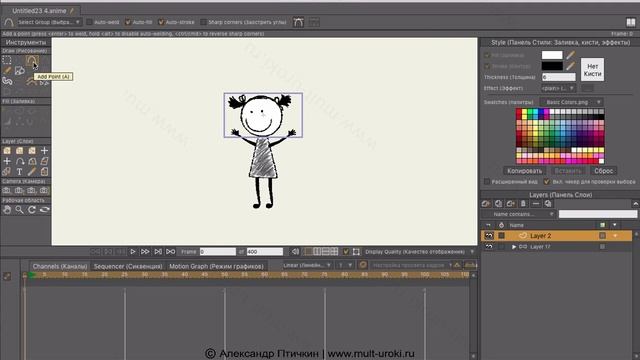
Task: Switch to the Sequencer (Сиквенция) tab
Action: tap(128, 266)
